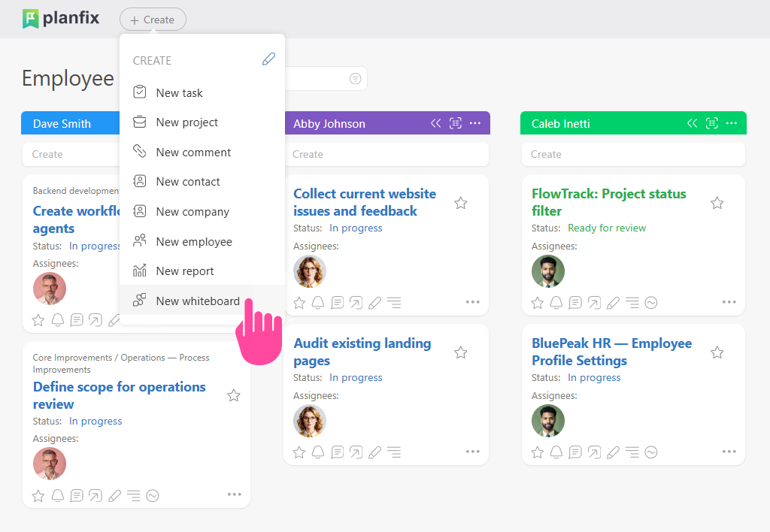Toggle bottom star on FlowTrack card

pyautogui.click(x=538, y=303)
